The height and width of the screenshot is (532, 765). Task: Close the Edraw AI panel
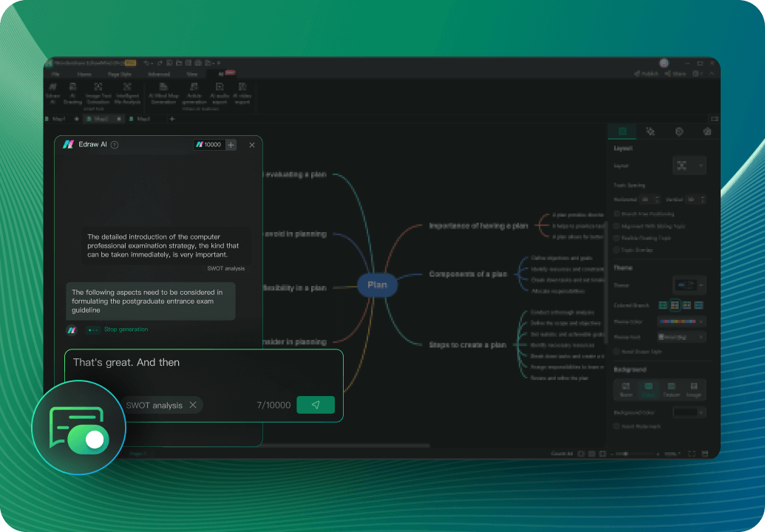coord(252,145)
